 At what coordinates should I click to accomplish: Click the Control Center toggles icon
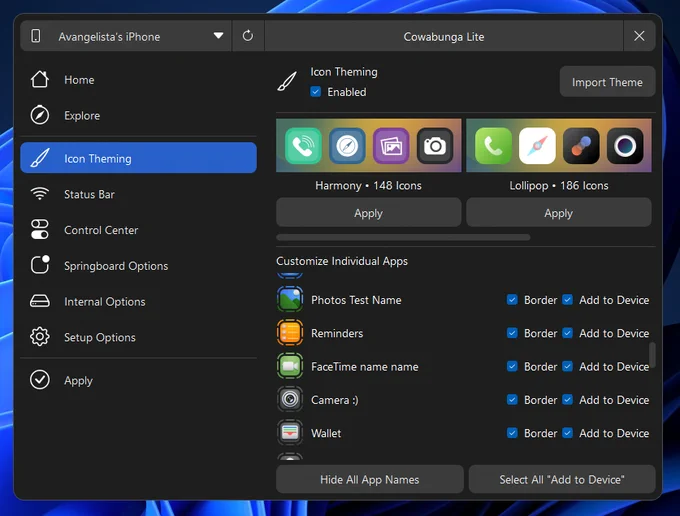pyautogui.click(x=39, y=229)
